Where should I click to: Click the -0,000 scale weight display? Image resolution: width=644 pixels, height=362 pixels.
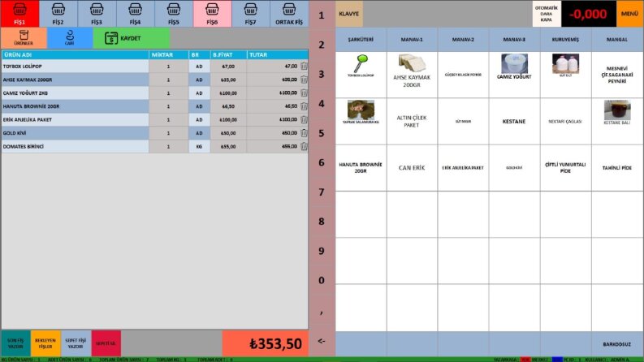[x=589, y=14]
